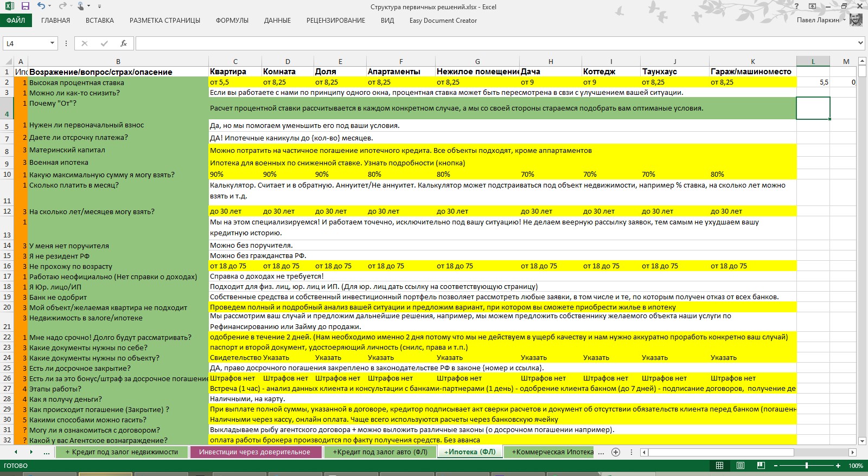Click the zoom in plus icon
The height and width of the screenshot is (476, 868).
pyautogui.click(x=838, y=466)
